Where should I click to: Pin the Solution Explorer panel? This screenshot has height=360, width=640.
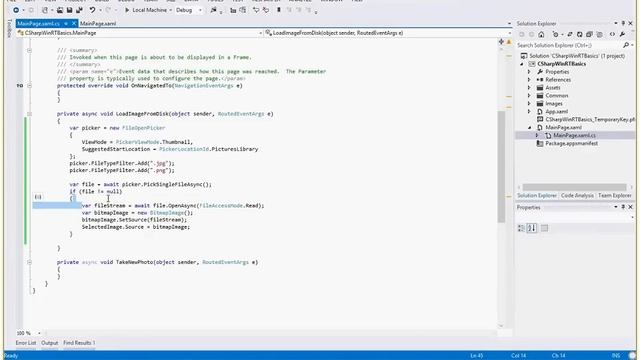tap(623, 24)
